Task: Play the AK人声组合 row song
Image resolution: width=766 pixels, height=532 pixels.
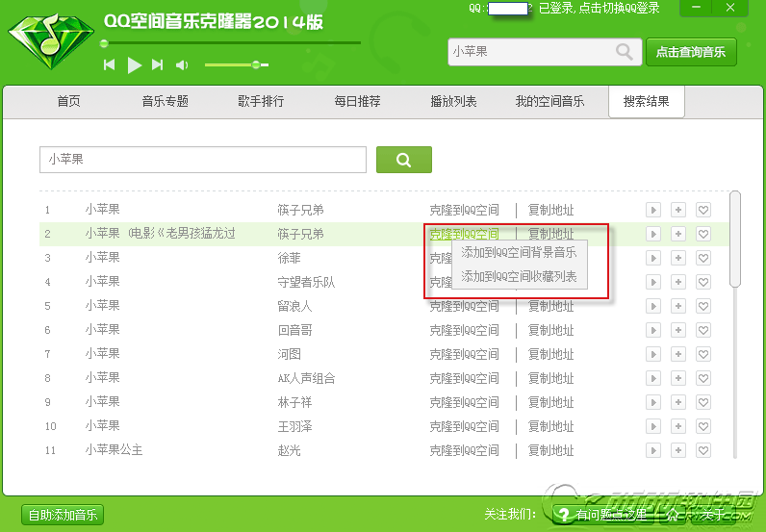Action: click(x=653, y=378)
